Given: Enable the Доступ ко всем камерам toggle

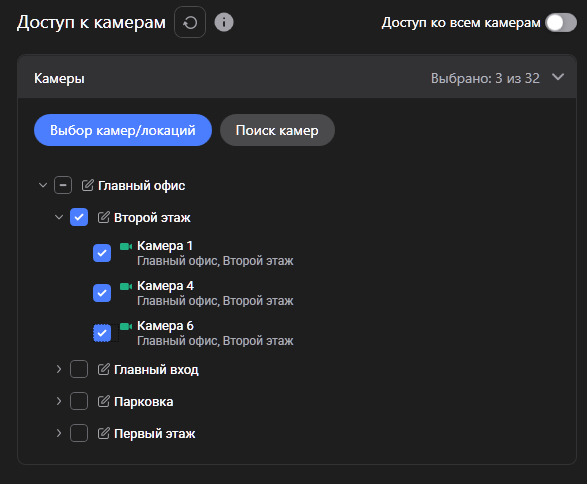Looking at the screenshot, I should pos(560,22).
